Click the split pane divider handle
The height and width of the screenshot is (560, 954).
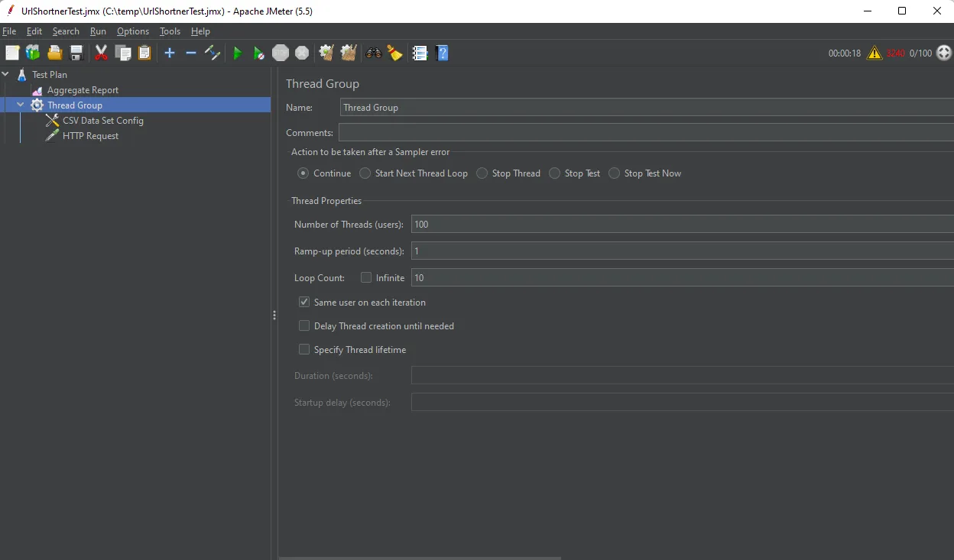[x=274, y=315]
